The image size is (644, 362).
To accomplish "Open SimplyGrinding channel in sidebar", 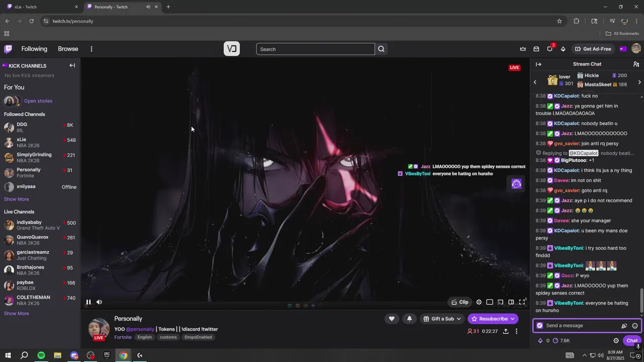I will click(x=40, y=157).
